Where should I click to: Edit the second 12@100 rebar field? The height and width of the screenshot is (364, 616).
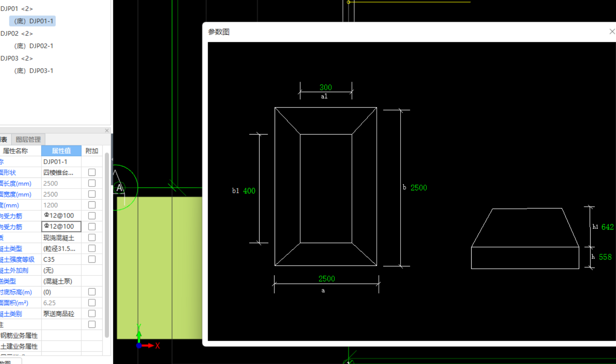tap(61, 226)
